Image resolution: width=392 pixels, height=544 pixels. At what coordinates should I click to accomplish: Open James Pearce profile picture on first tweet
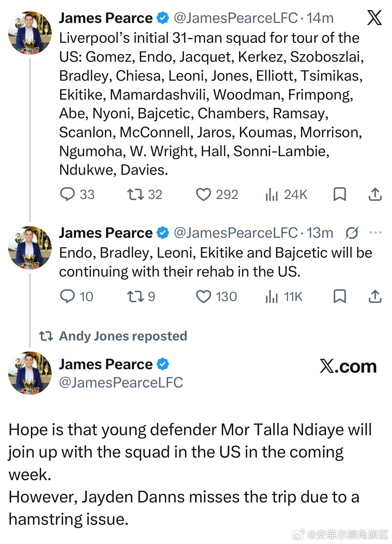coord(30,33)
